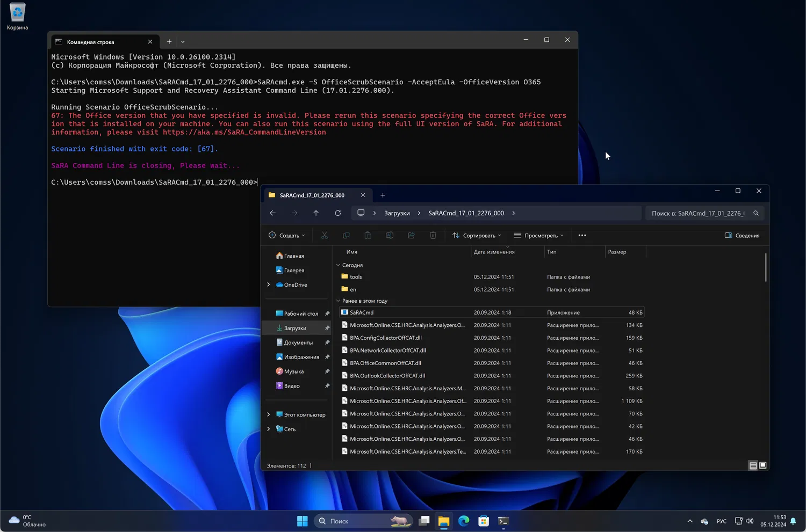Open Microsoft Store from the taskbar
The height and width of the screenshot is (532, 806).
coord(484,521)
